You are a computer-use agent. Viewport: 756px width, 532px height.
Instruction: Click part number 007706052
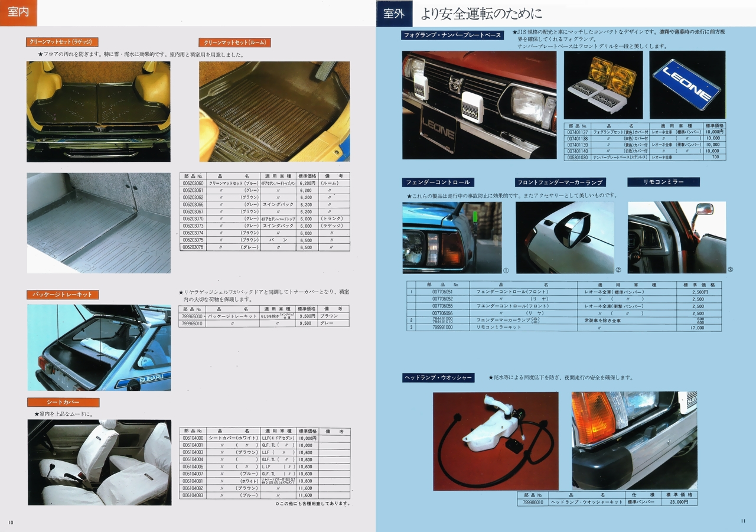[x=442, y=299]
